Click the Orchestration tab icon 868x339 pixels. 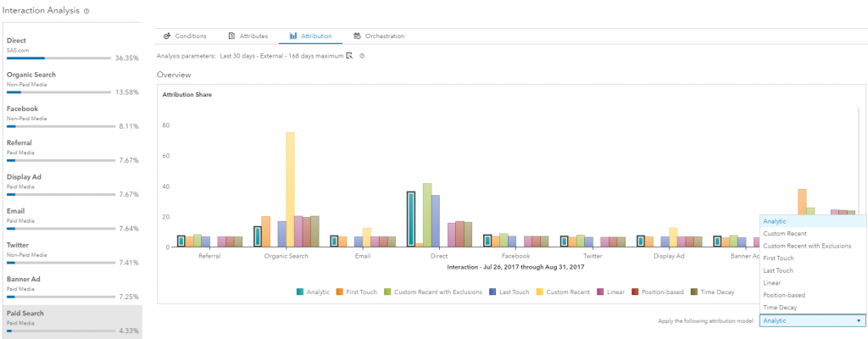[358, 36]
